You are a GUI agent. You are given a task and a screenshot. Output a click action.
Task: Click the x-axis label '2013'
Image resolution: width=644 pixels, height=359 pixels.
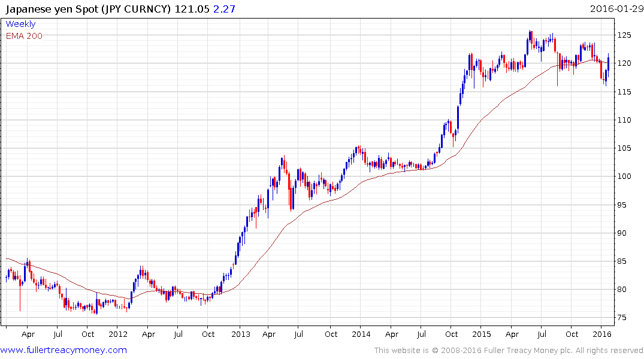click(x=241, y=334)
